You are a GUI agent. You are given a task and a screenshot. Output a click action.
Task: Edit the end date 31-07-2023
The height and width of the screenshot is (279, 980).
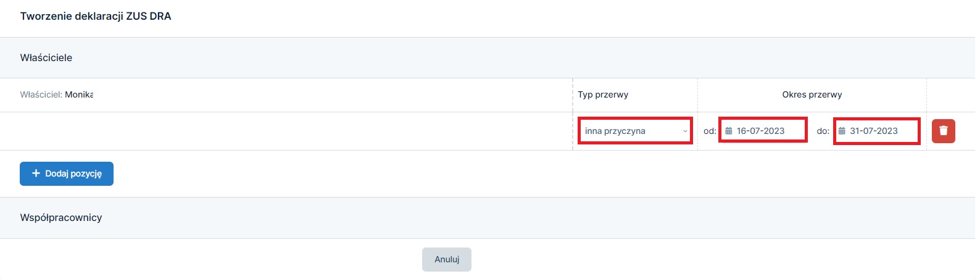coord(877,131)
